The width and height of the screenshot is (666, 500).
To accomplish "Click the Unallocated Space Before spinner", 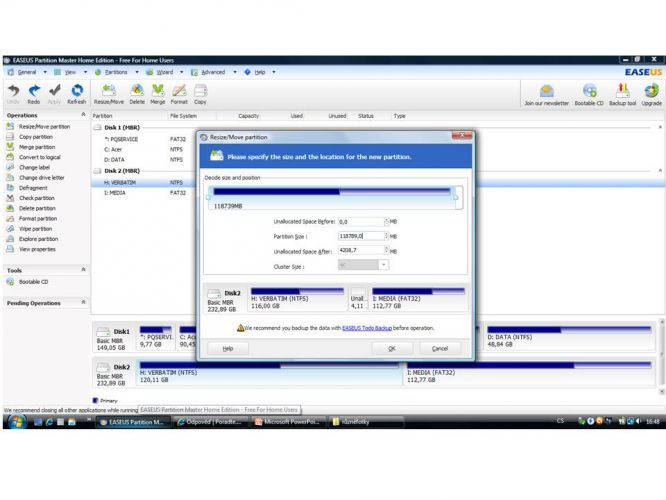I will (x=387, y=221).
